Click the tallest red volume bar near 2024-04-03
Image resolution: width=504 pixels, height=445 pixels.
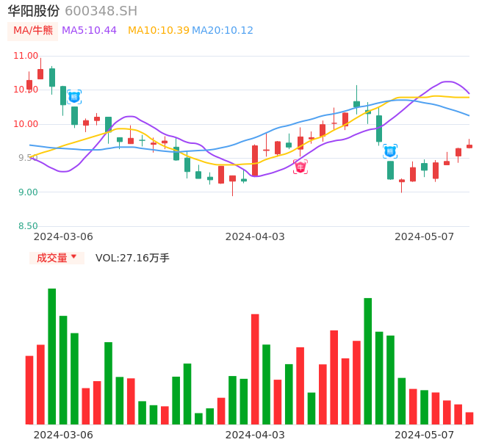[x=255, y=369]
